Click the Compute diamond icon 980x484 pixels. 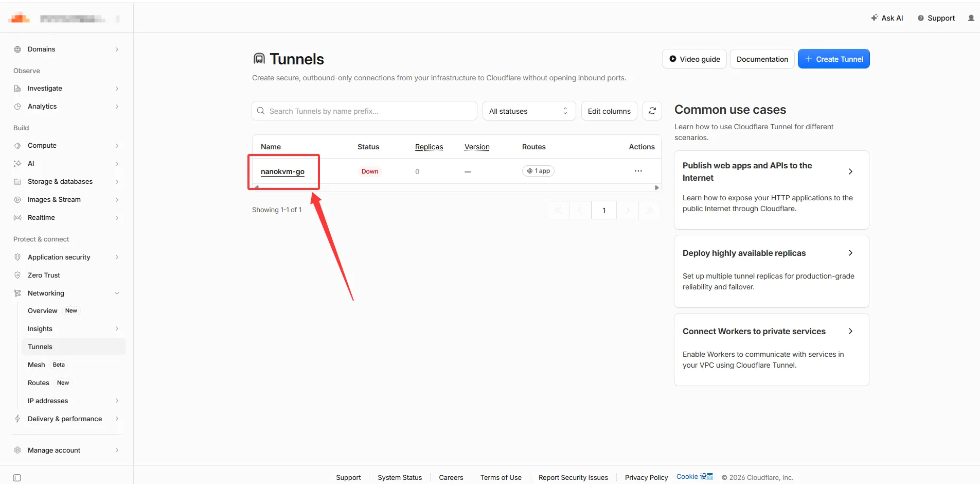tap(17, 146)
